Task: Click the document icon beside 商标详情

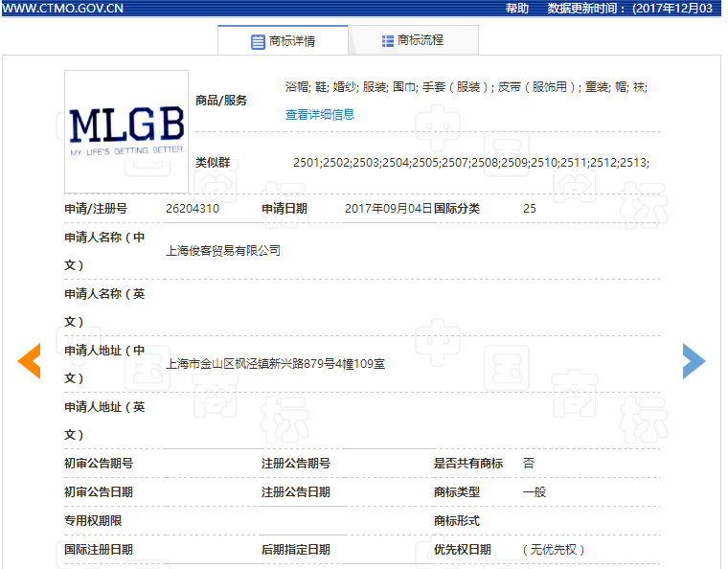Action: 258,41
